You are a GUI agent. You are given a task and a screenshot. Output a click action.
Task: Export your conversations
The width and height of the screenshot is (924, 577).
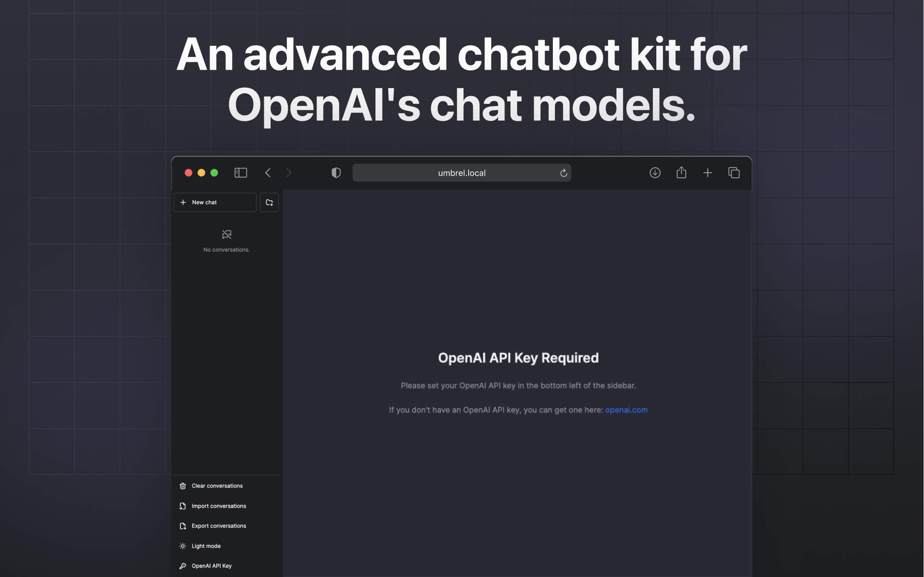[218, 526]
